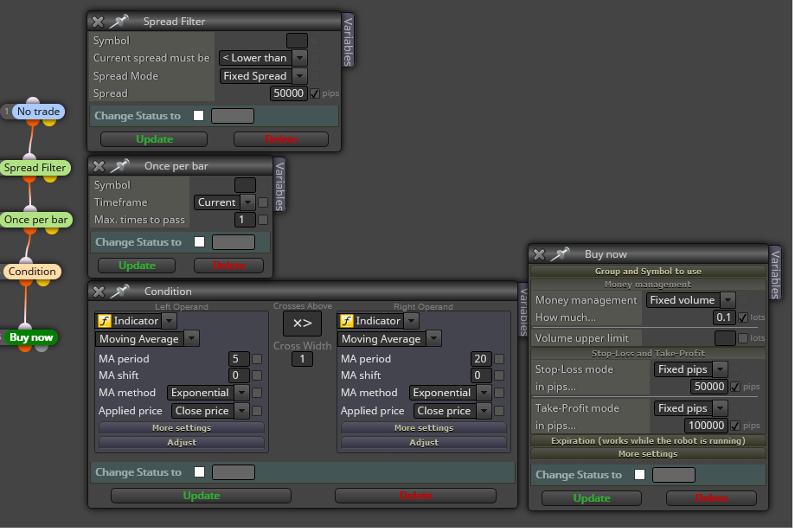Click Update in Condition panel
795x532 pixels.
coord(202,496)
